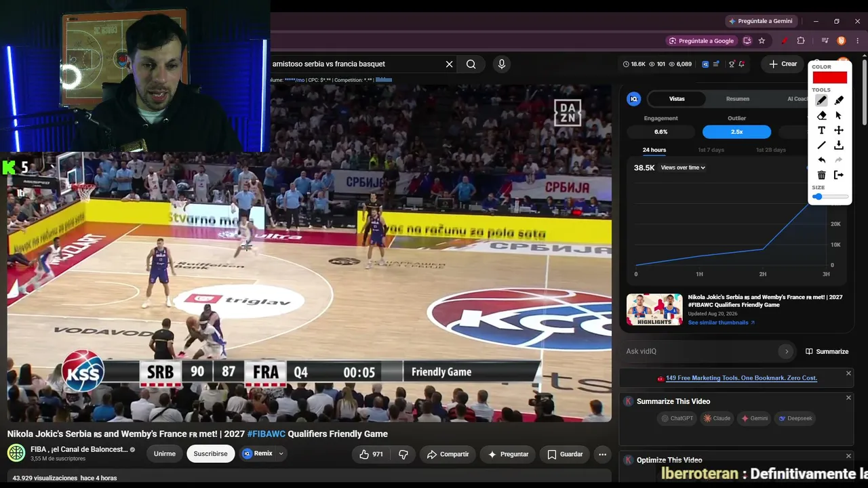This screenshot has height=488, width=868.
Task: Click the Compartir share button
Action: pos(448,454)
